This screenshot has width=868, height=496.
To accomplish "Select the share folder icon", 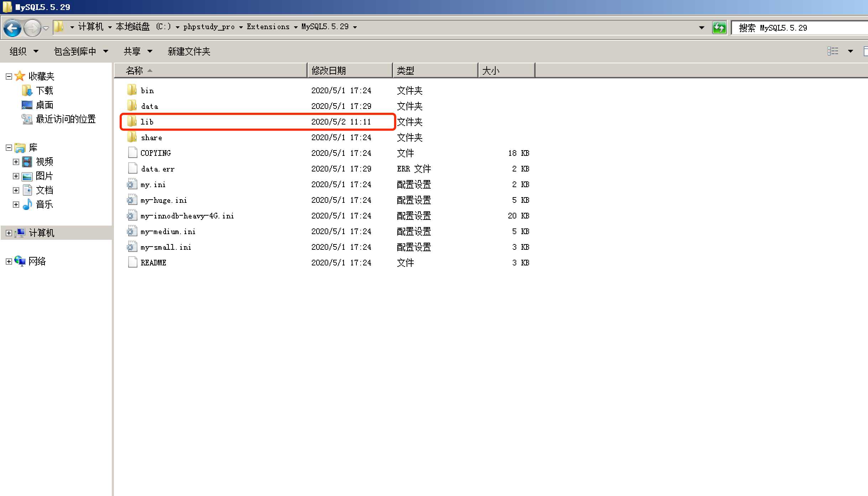I will coord(132,137).
